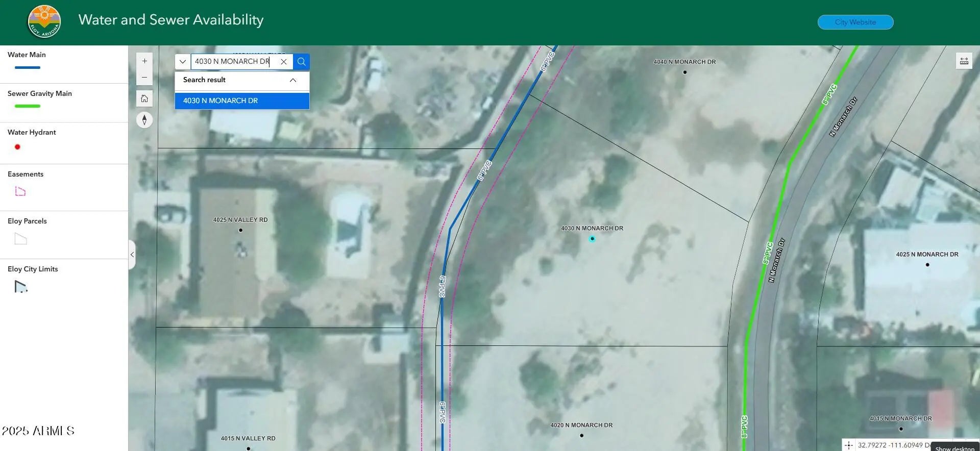Screen dimensions: 980x451
Task: Select 4030 N MONARCH DR search result
Action: (242, 101)
